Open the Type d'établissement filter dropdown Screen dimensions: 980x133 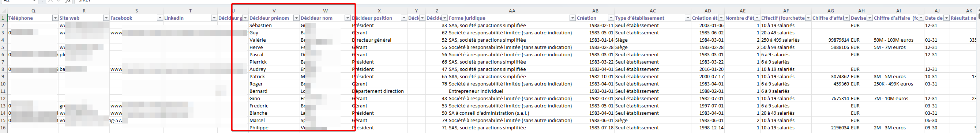coord(687,18)
